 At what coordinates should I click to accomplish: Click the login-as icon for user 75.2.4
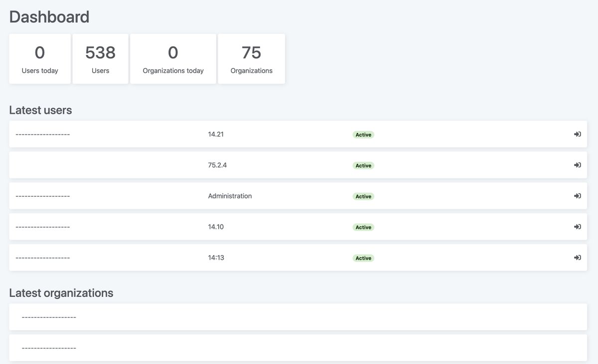pos(577,165)
